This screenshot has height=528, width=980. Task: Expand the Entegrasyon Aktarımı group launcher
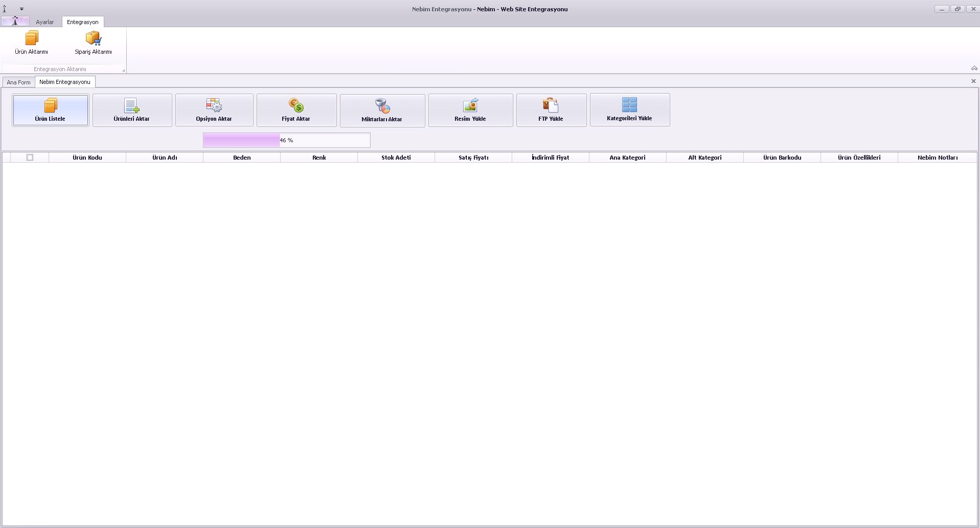pos(123,70)
